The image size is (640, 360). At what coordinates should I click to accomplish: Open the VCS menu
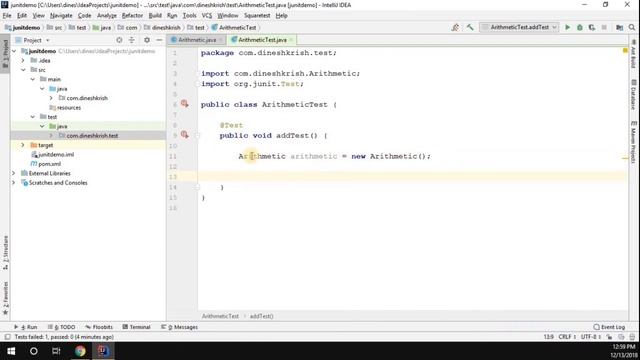207,16
